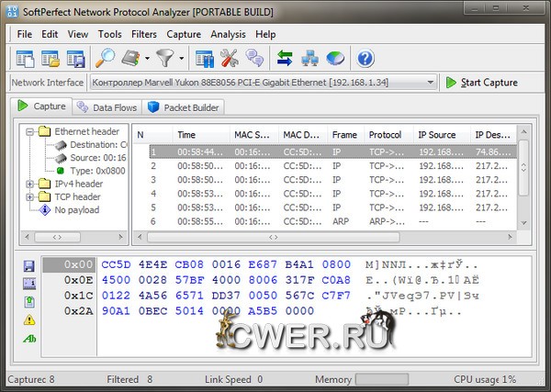Switch to the Data Flows tab
Viewport: 551px width, 392px height.
(107, 107)
